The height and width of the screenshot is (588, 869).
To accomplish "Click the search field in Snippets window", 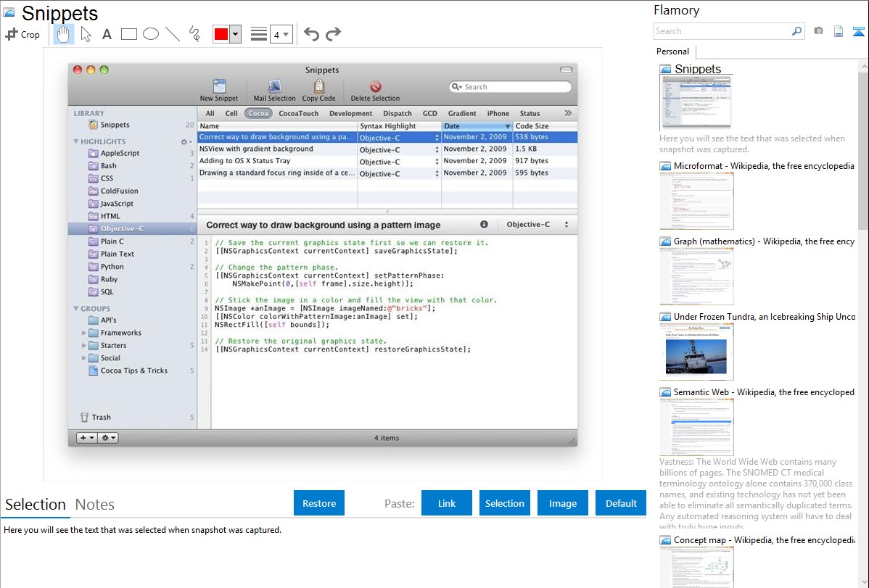I will pyautogui.click(x=511, y=87).
